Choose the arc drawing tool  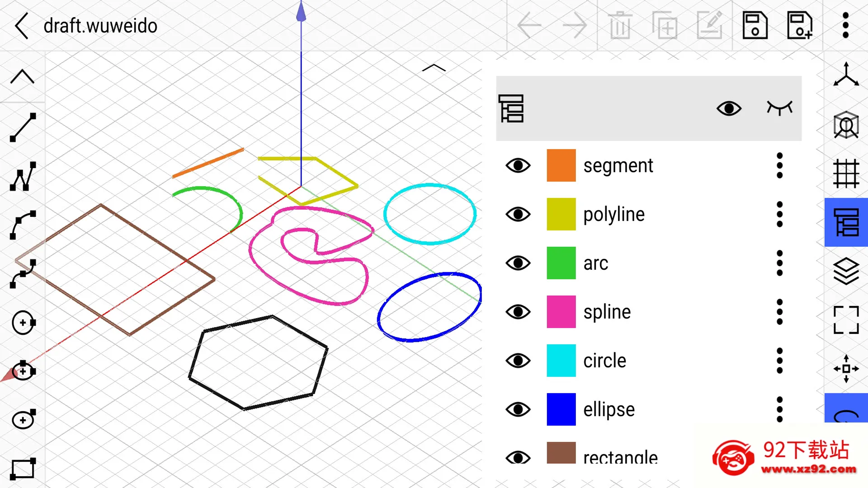coord(23,225)
